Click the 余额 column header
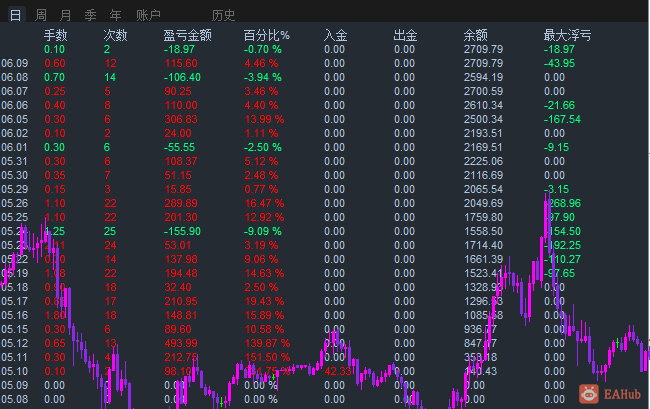The width and height of the screenshot is (650, 409). [x=476, y=35]
